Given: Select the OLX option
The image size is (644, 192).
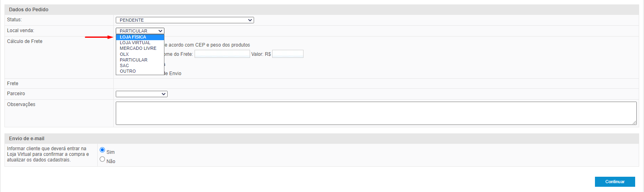Looking at the screenshot, I should 124,54.
